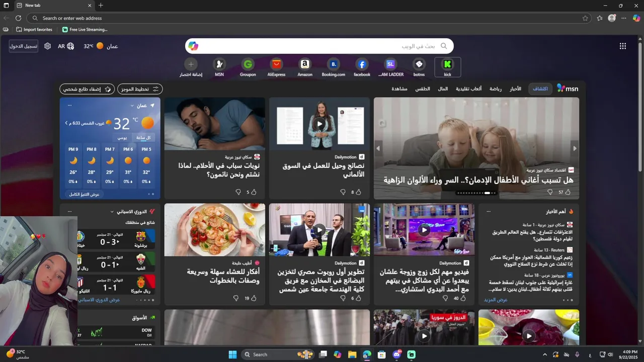Click the AR language globe button
This screenshot has width=644, height=362.
(x=66, y=46)
